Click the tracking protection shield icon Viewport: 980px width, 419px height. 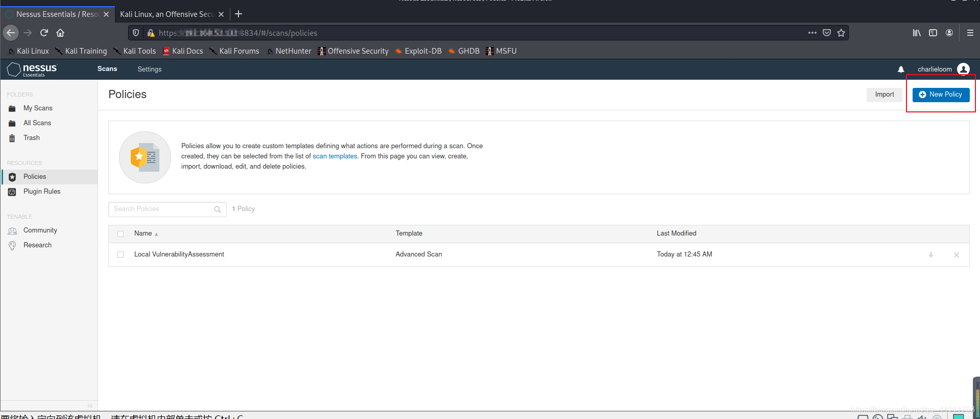136,33
